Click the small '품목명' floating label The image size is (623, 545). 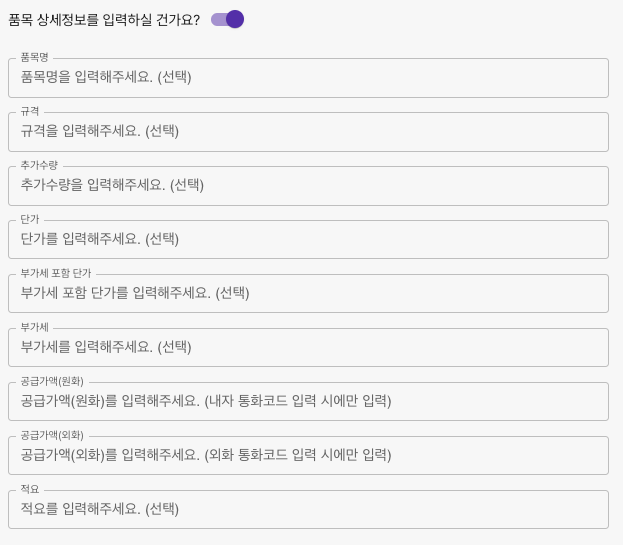34,58
